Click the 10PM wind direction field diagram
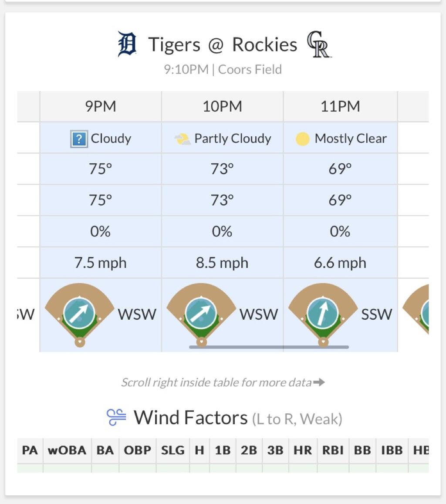446x504 pixels. click(x=201, y=315)
